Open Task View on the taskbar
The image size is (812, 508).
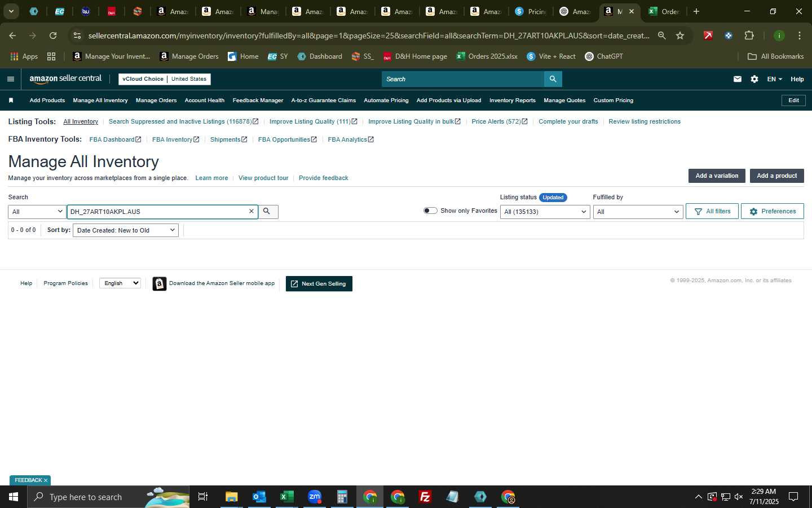tap(203, 497)
